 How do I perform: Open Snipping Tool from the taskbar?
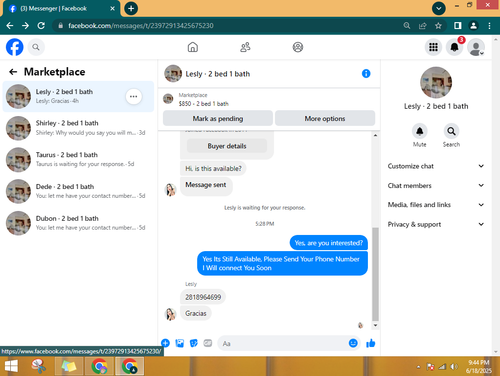point(39,366)
